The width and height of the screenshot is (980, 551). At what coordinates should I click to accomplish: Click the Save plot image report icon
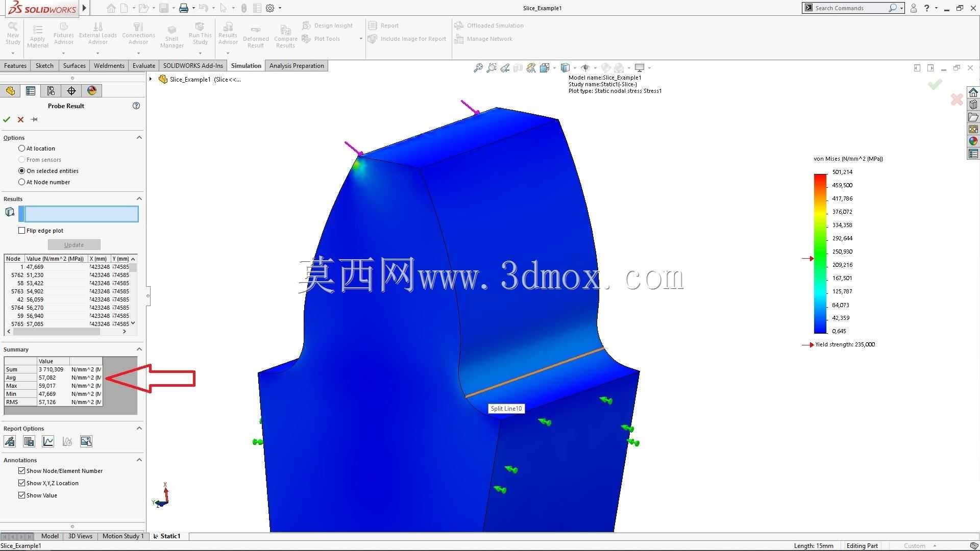pos(86,441)
